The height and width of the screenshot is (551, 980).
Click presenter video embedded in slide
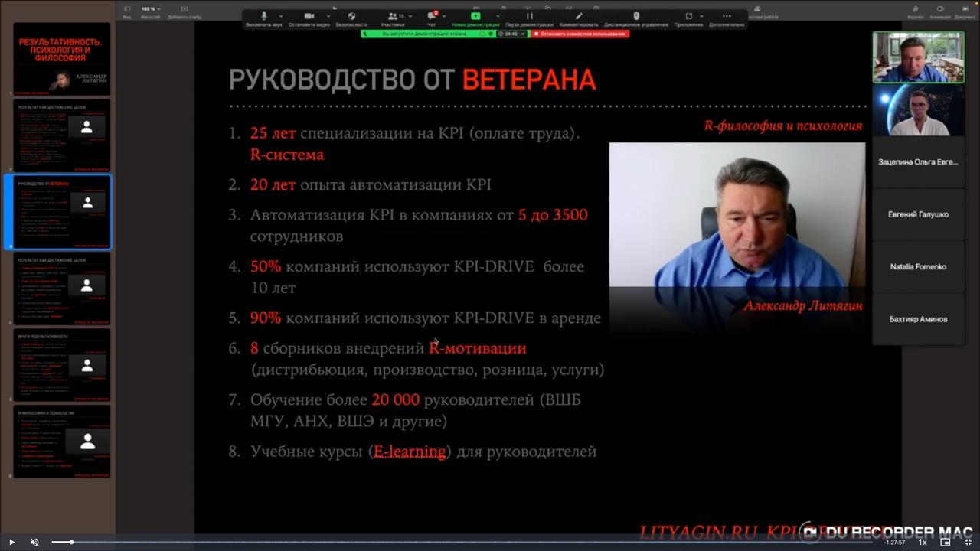(737, 215)
